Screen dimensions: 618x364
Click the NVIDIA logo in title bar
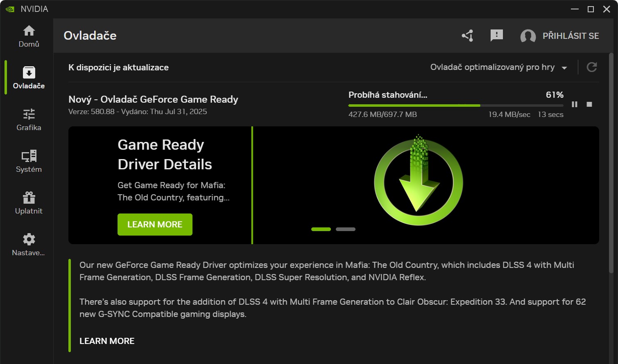click(10, 9)
